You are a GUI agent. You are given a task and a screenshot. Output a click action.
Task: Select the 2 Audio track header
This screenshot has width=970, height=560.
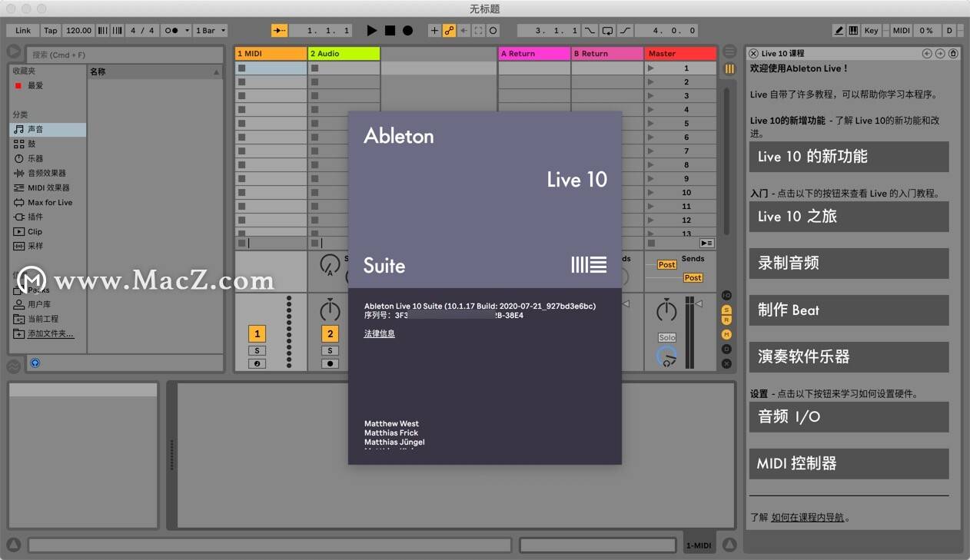tap(344, 54)
